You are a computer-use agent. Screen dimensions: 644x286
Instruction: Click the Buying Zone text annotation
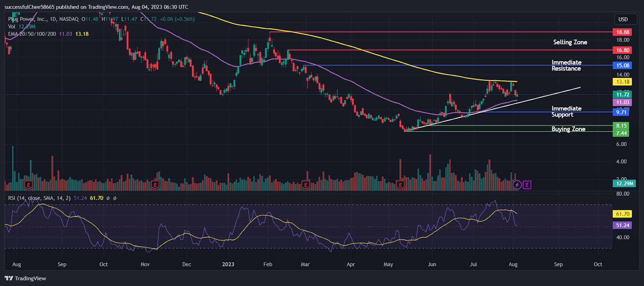click(x=568, y=129)
